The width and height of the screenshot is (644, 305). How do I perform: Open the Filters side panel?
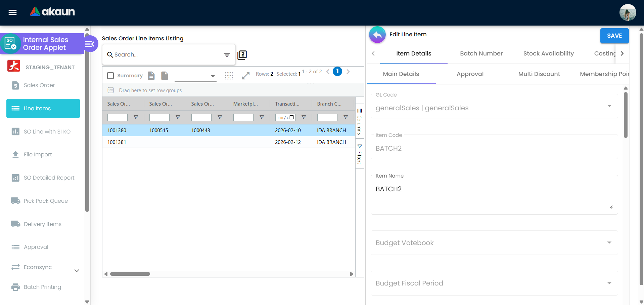pyautogui.click(x=360, y=154)
